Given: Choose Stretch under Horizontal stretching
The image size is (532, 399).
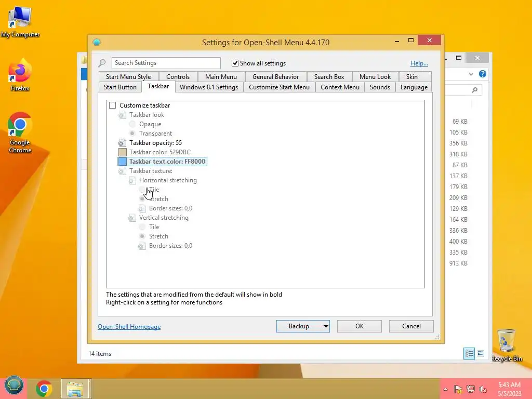Looking at the screenshot, I should (x=142, y=199).
